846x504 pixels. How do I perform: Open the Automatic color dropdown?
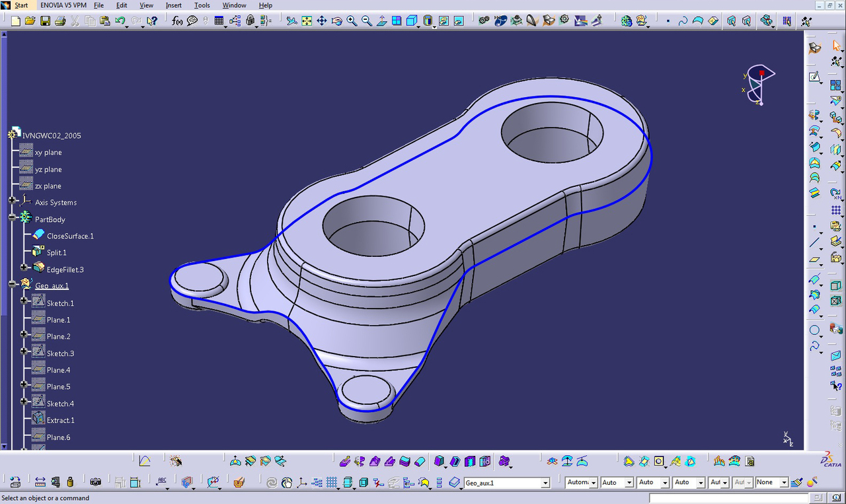point(594,483)
